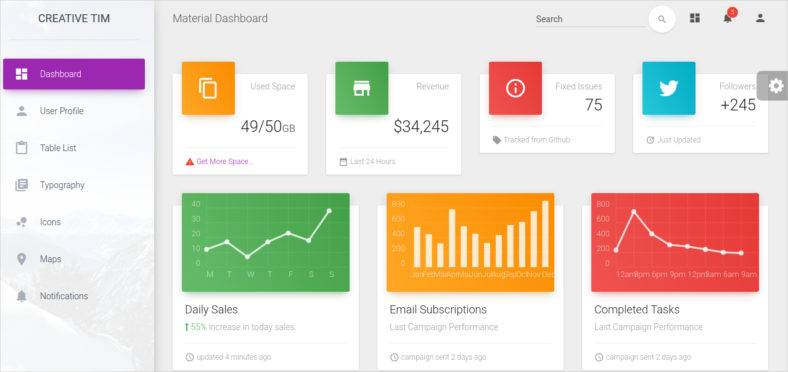The image size is (788, 372).
Task: Click the Fixed Issues label
Action: (x=579, y=86)
